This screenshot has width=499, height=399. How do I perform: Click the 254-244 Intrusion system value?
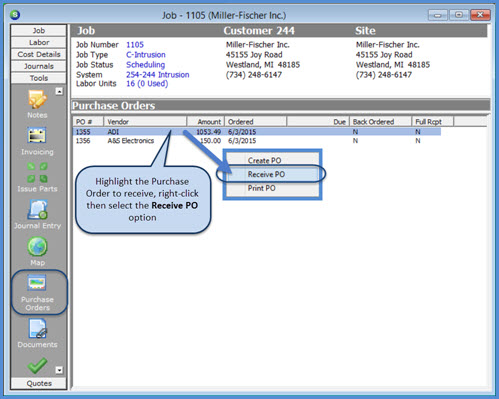point(157,75)
